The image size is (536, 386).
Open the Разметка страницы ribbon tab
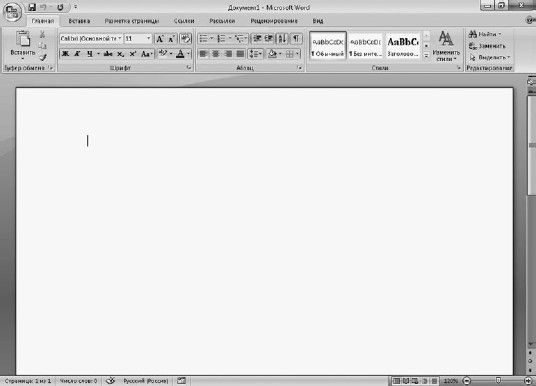point(132,21)
